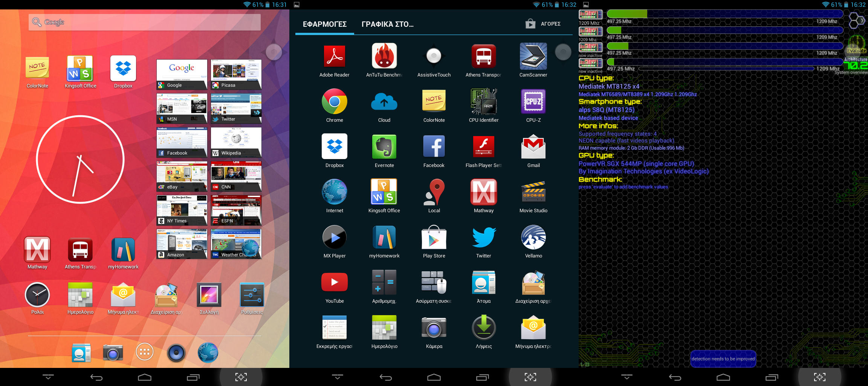Open ΑΓΟΡΕΣ store button
The height and width of the screenshot is (386, 868).
tap(543, 24)
